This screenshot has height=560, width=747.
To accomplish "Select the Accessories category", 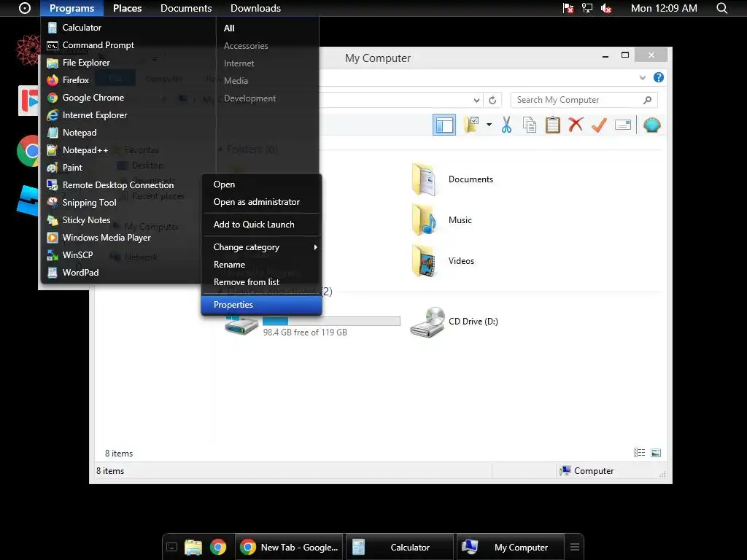I will coord(246,46).
